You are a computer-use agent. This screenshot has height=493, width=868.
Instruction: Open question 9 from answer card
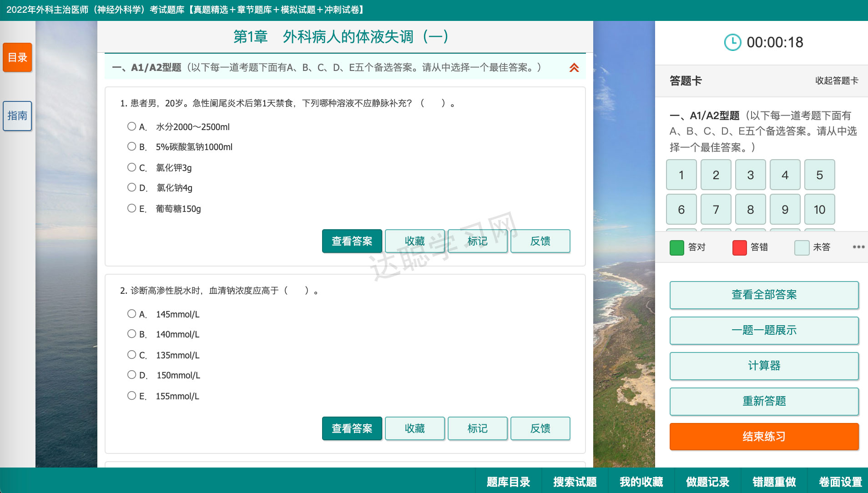tap(785, 210)
